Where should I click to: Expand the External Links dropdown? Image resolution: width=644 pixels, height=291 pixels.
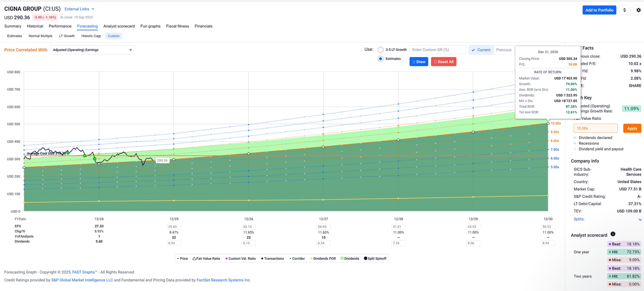79,9
